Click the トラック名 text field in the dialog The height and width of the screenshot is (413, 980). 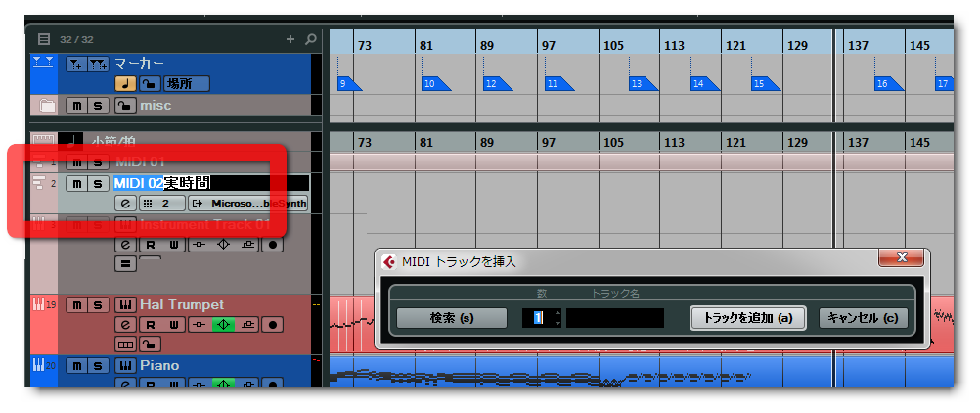tap(615, 318)
